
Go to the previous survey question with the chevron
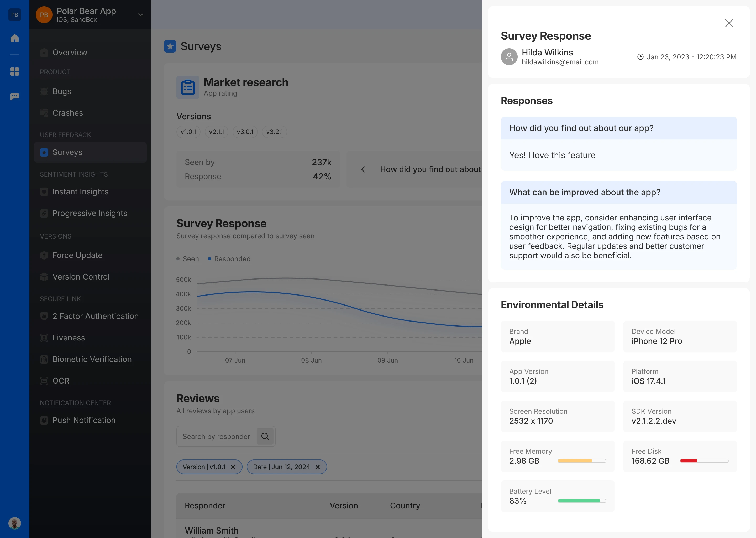(363, 169)
